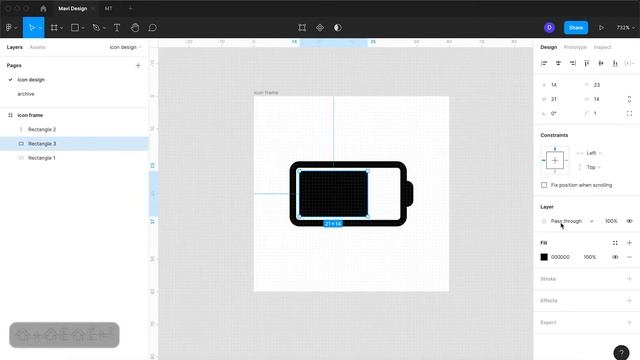Image resolution: width=640 pixels, height=360 pixels.
Task: Open a new tab with plus
Action: (130, 9)
